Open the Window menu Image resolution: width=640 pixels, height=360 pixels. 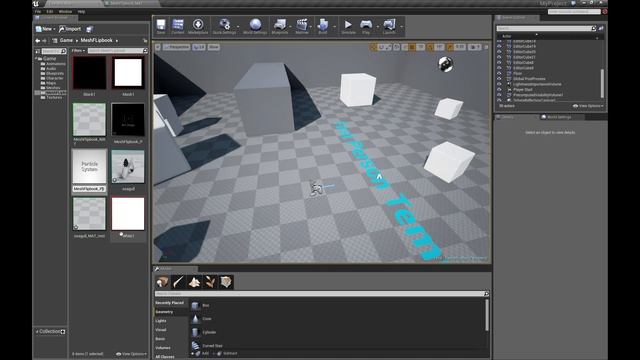(65, 12)
